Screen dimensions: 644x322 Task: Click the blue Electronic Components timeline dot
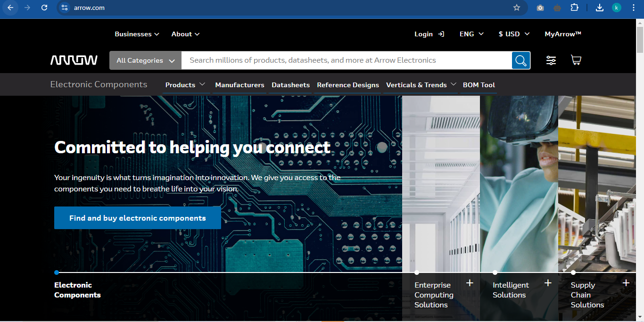57,272
